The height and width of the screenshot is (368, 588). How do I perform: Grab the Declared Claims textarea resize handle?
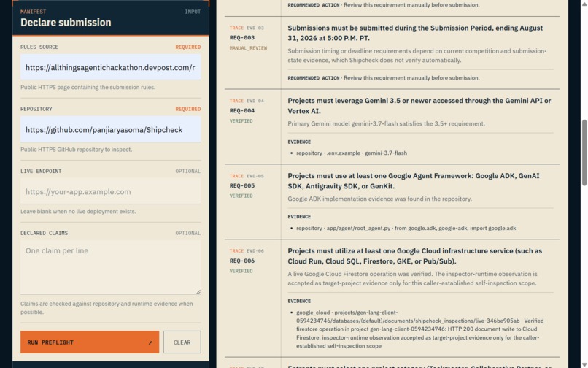click(x=198, y=291)
